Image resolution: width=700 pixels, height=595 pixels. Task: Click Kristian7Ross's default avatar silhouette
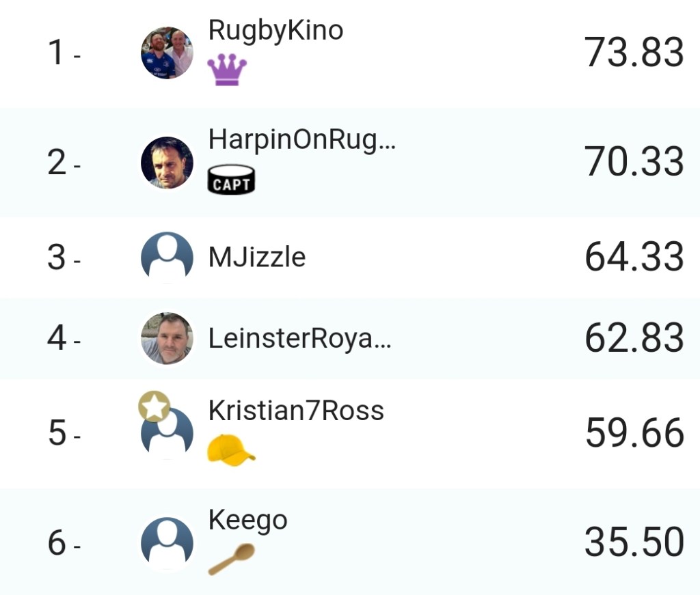(168, 434)
